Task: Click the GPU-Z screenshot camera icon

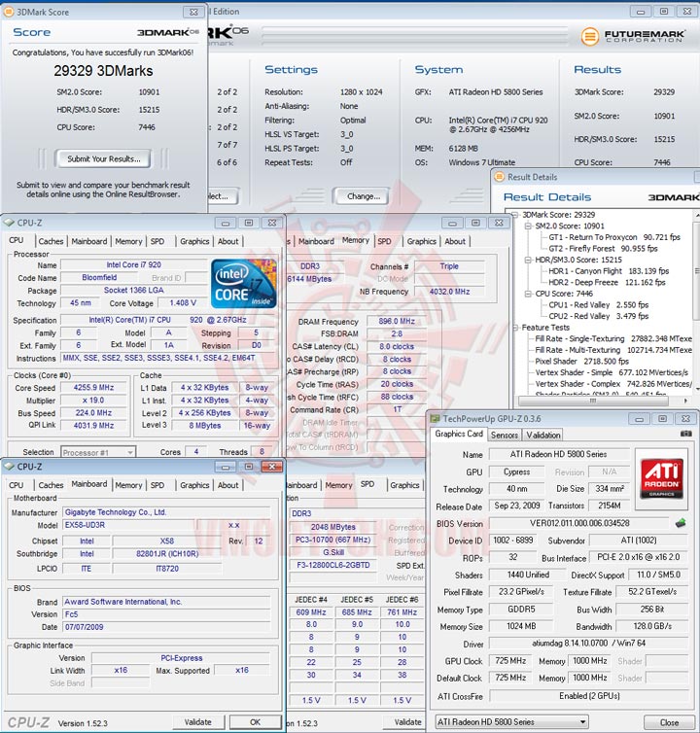Action: (685, 434)
